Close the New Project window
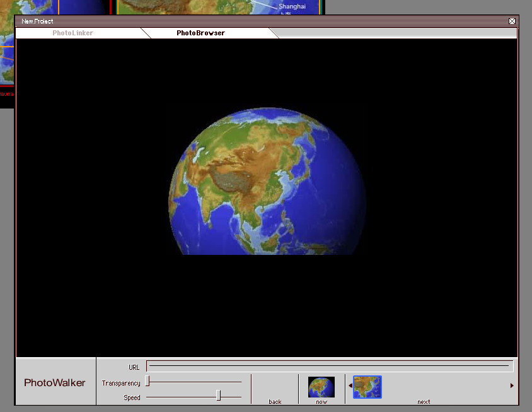The width and height of the screenshot is (532, 412). [x=512, y=21]
